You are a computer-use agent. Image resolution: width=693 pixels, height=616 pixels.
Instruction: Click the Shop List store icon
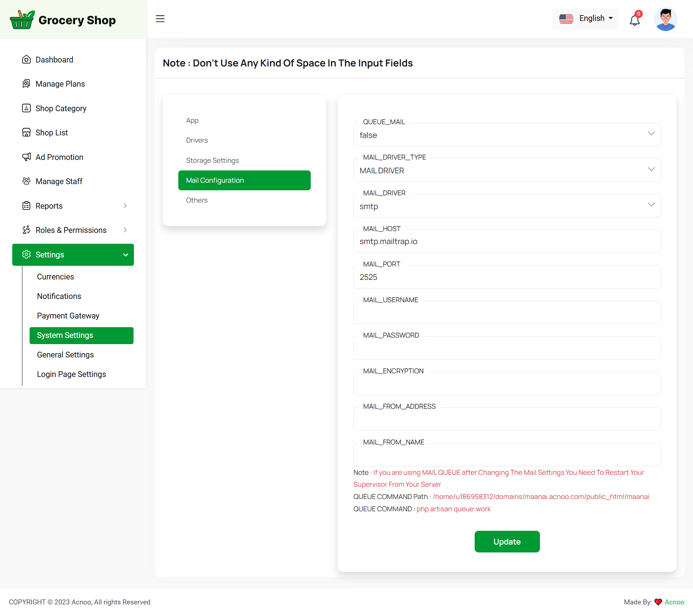(x=26, y=133)
